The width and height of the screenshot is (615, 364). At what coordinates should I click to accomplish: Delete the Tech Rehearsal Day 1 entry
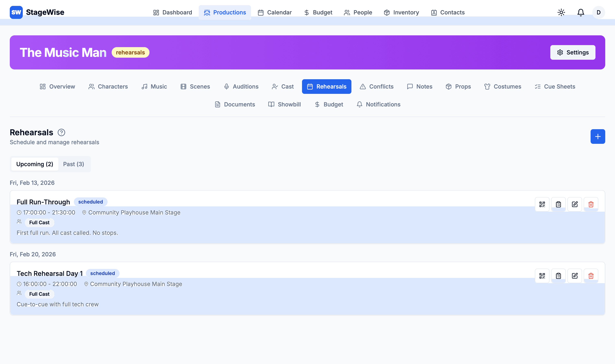[591, 276]
